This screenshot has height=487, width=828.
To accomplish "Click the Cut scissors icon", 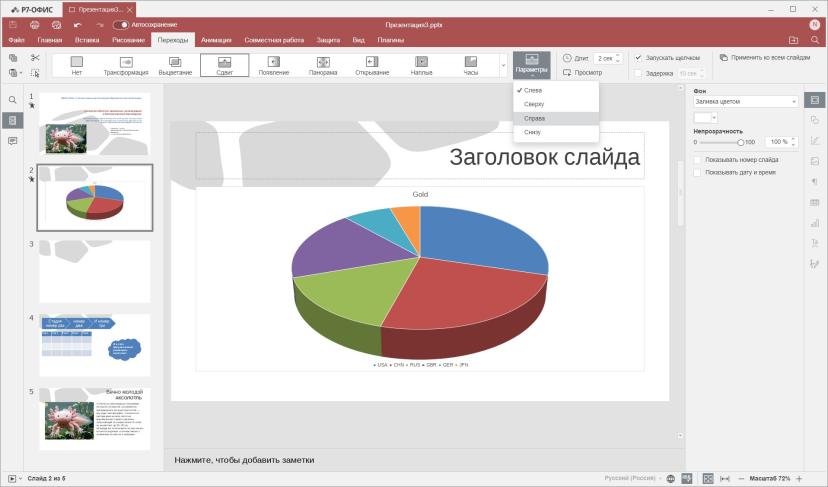I will tap(35, 58).
